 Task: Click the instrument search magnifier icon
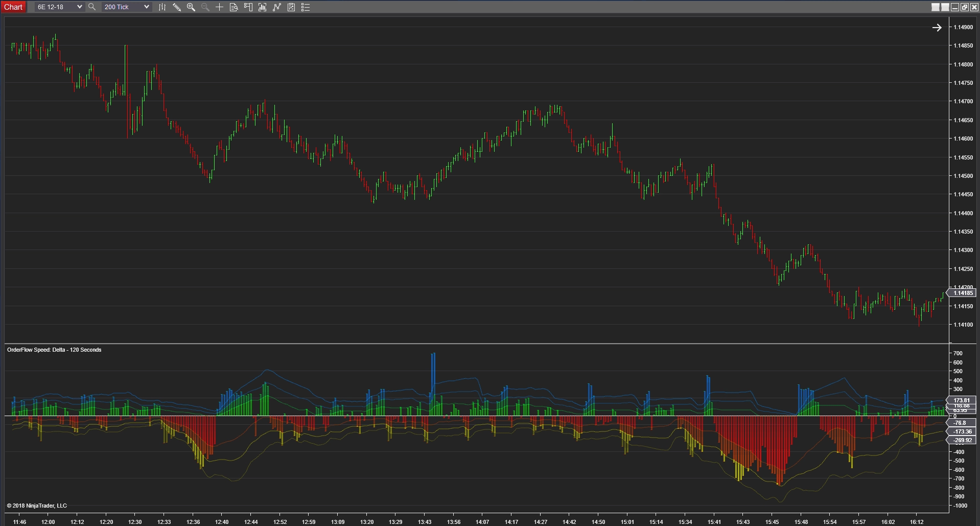(x=92, y=7)
